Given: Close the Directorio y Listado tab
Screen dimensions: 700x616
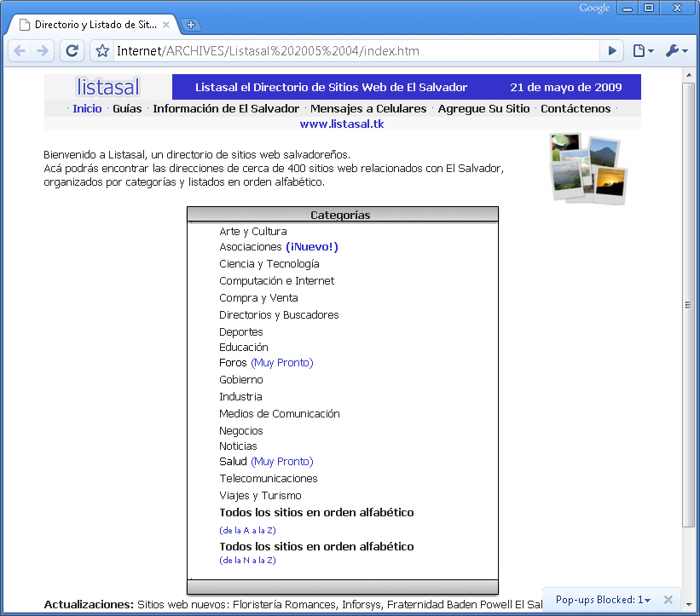Looking at the screenshot, I should 166,25.
